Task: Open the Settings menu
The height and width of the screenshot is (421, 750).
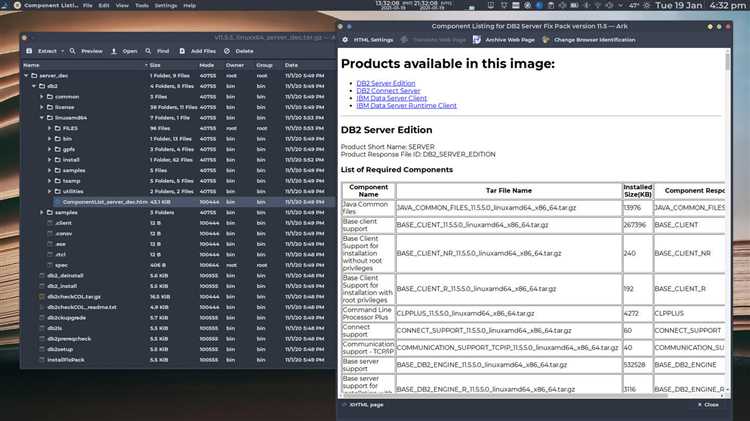Action: [165, 5]
